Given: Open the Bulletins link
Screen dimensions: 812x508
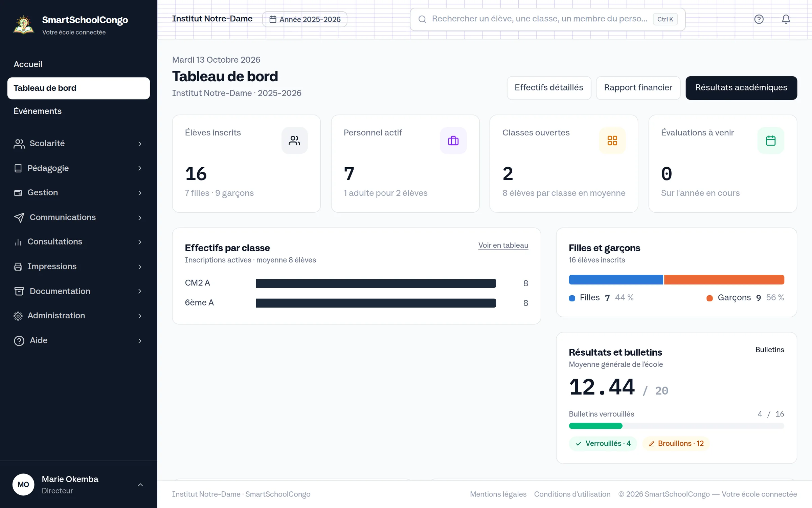Looking at the screenshot, I should [x=769, y=350].
